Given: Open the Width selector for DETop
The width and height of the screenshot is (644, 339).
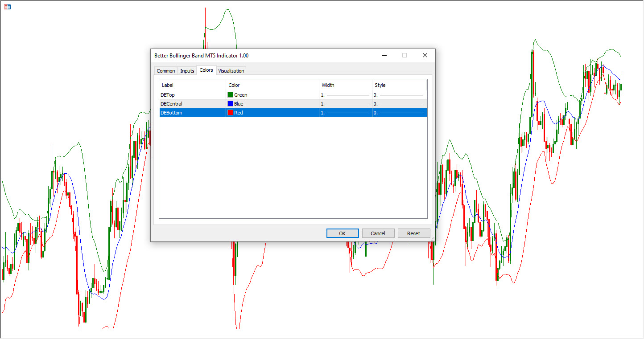Looking at the screenshot, I should 345,95.
